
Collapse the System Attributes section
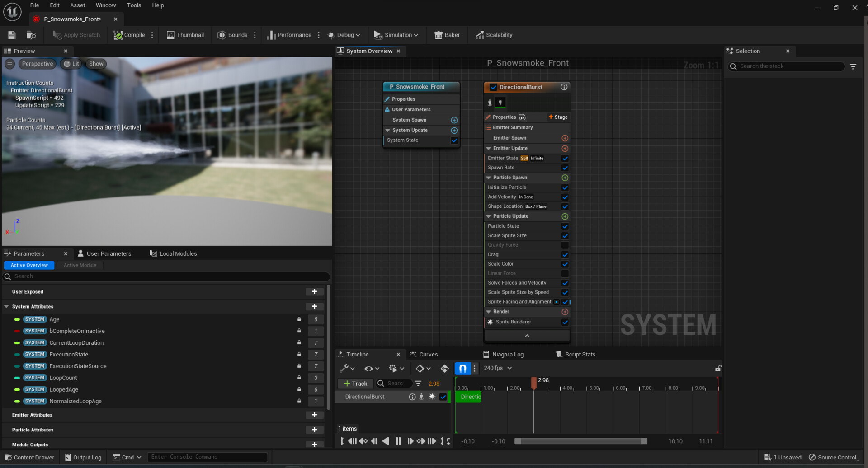coord(7,307)
